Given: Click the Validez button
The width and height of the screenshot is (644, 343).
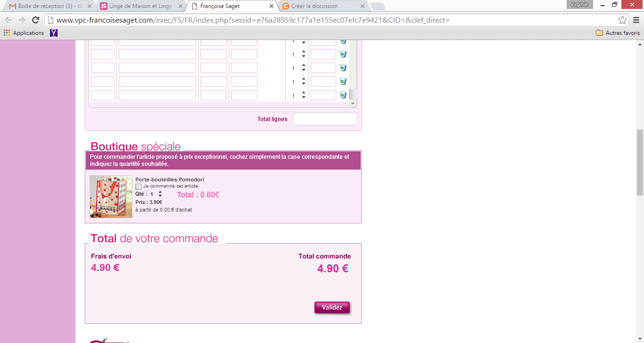Looking at the screenshot, I should tap(332, 307).
